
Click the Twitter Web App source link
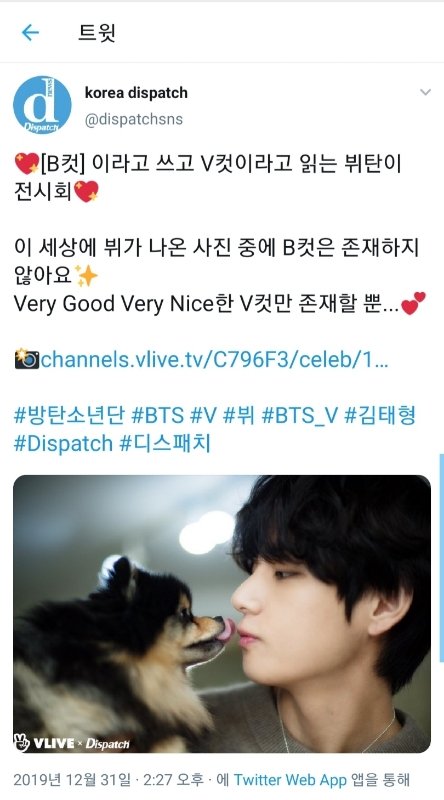point(290,780)
